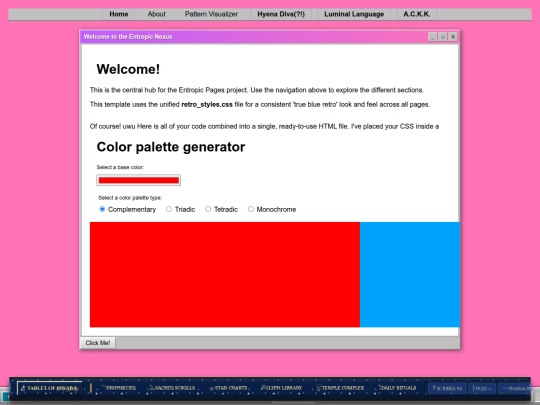Open Pattern Visualizer from the navigation
540x405 pixels.
[211, 14]
